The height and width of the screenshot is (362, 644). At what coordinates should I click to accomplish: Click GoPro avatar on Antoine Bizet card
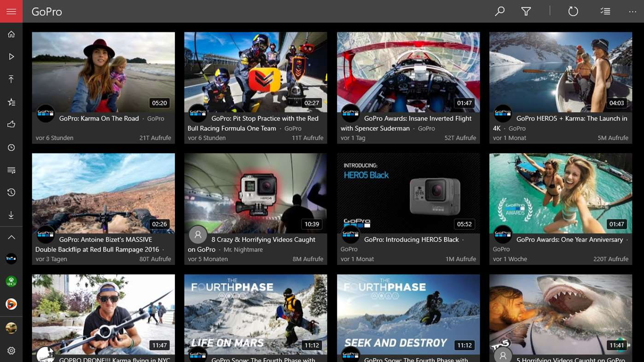point(45,235)
